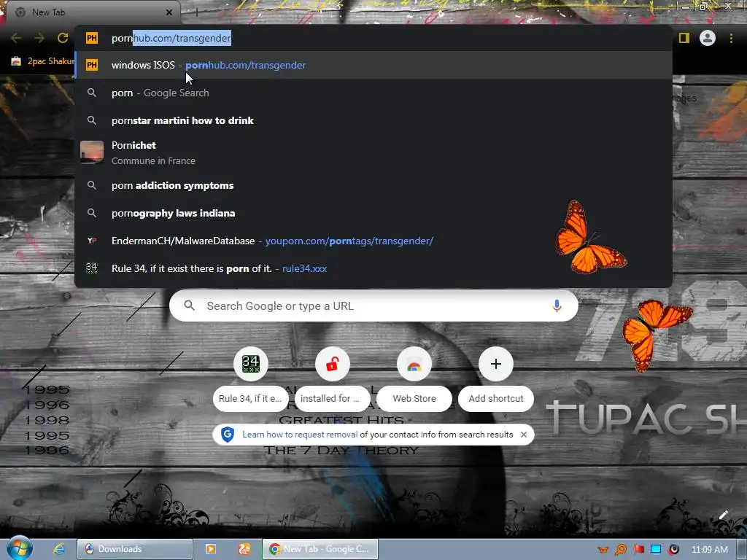Viewport: 747px width, 560px height.
Task: Select 'martini how to drink' suggestion
Action: [x=373, y=120]
